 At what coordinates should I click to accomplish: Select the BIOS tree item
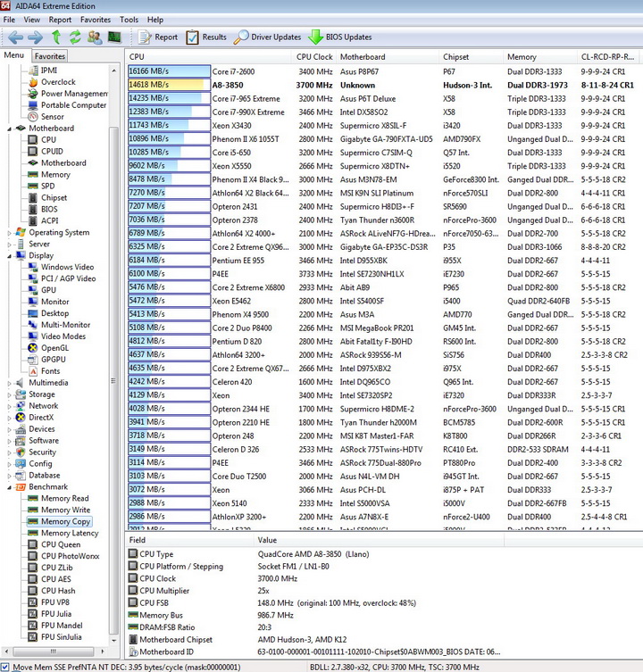click(x=43, y=209)
